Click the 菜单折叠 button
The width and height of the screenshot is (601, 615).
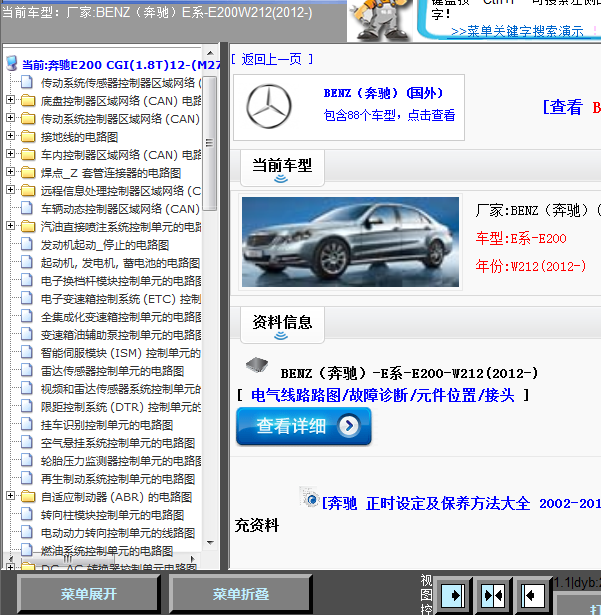240,594
